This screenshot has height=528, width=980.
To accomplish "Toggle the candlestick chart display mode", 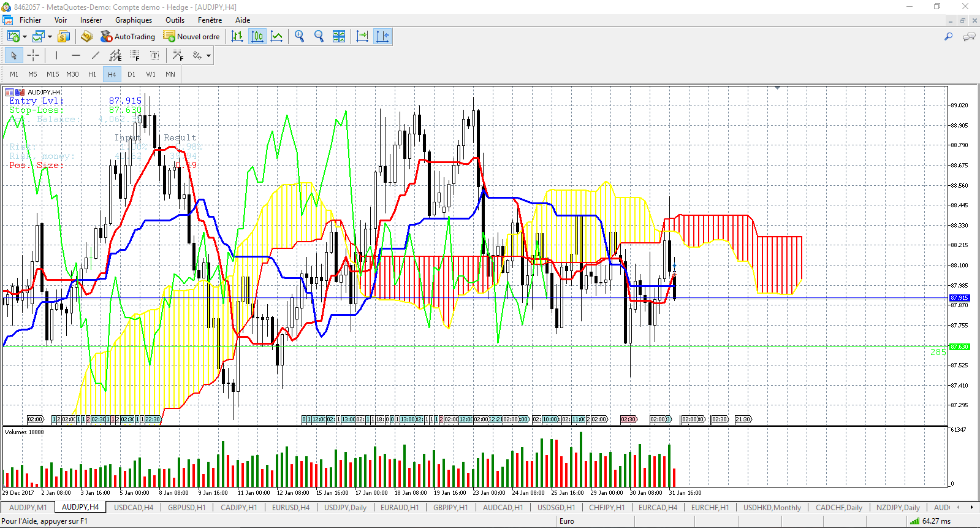I will (x=257, y=36).
